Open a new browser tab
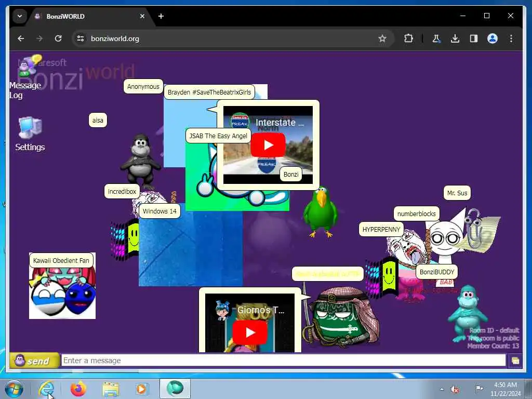This screenshot has width=532, height=399. click(x=161, y=16)
